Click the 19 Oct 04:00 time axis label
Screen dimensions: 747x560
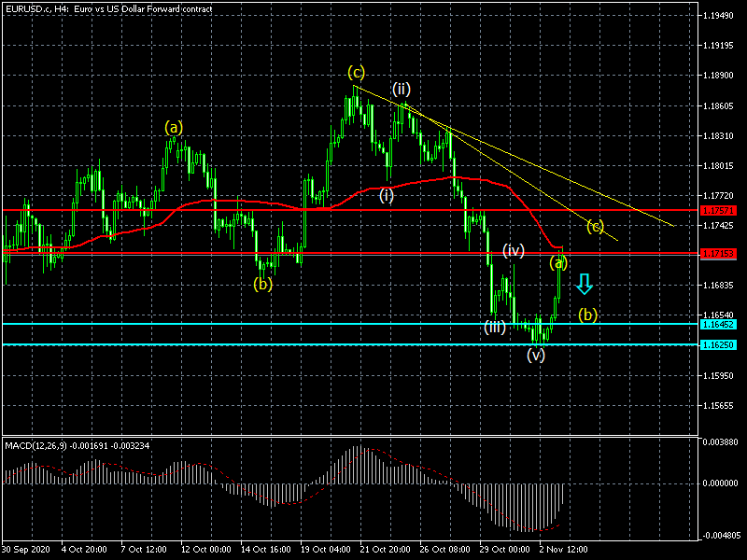point(325,551)
